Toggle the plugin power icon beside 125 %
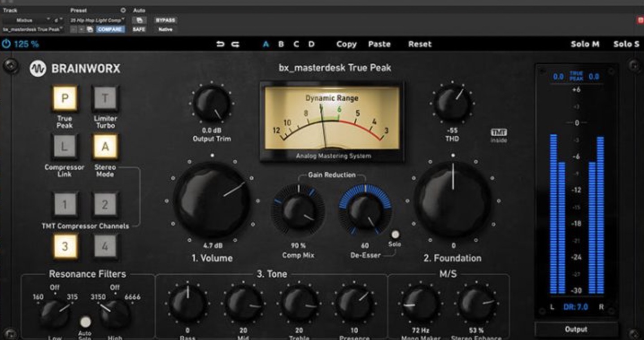644x340 pixels. (6, 44)
